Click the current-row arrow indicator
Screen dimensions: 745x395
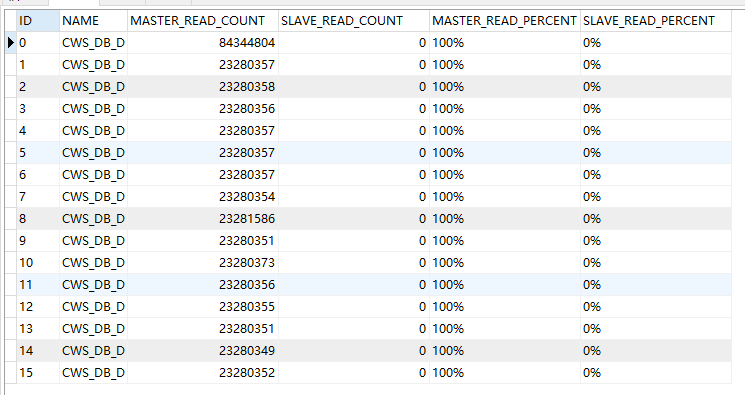(10, 43)
